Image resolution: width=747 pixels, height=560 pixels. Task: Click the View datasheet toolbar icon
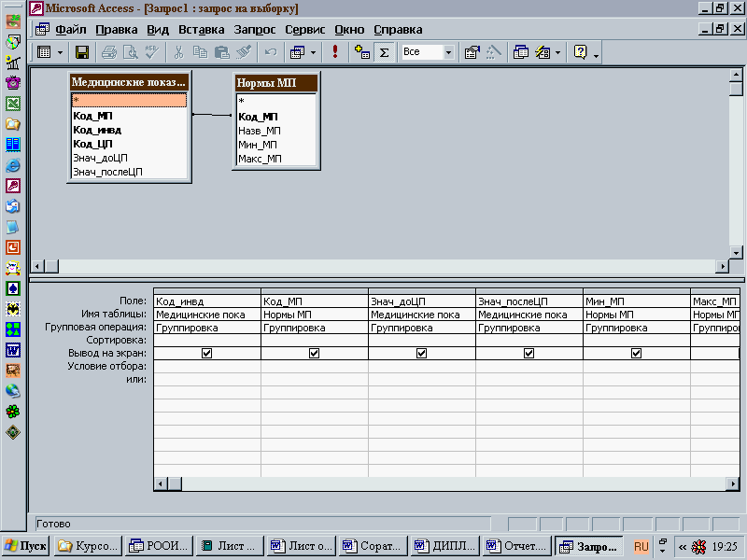[44, 52]
